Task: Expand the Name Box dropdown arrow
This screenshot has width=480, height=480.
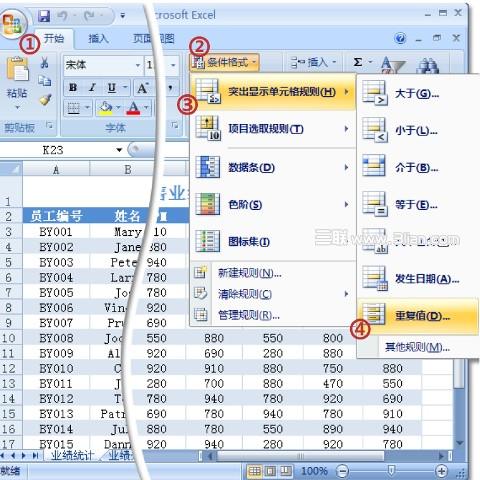Action: (x=119, y=150)
